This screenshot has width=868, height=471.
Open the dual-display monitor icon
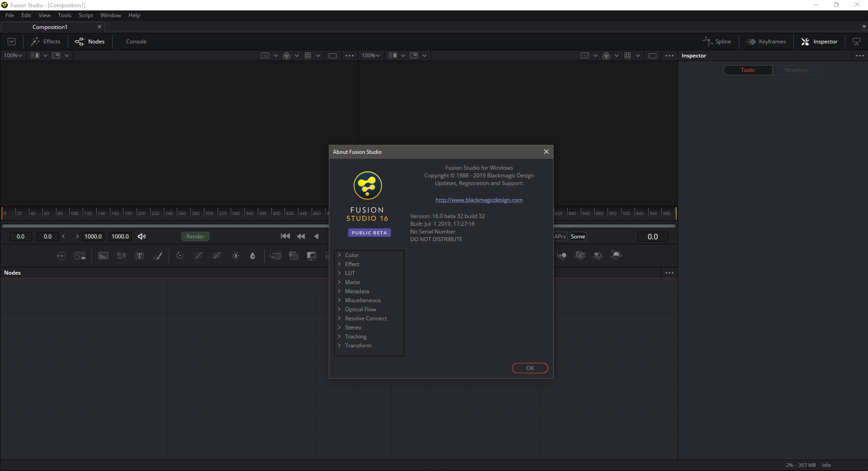pyautogui.click(x=856, y=42)
